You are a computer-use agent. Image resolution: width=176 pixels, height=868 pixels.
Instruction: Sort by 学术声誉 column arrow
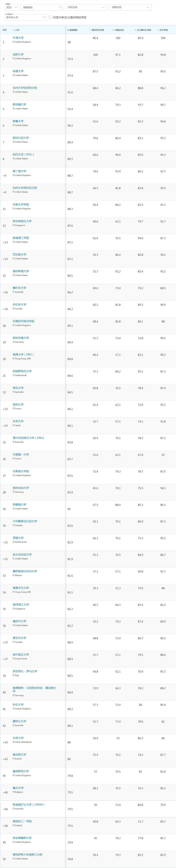tap(158, 30)
